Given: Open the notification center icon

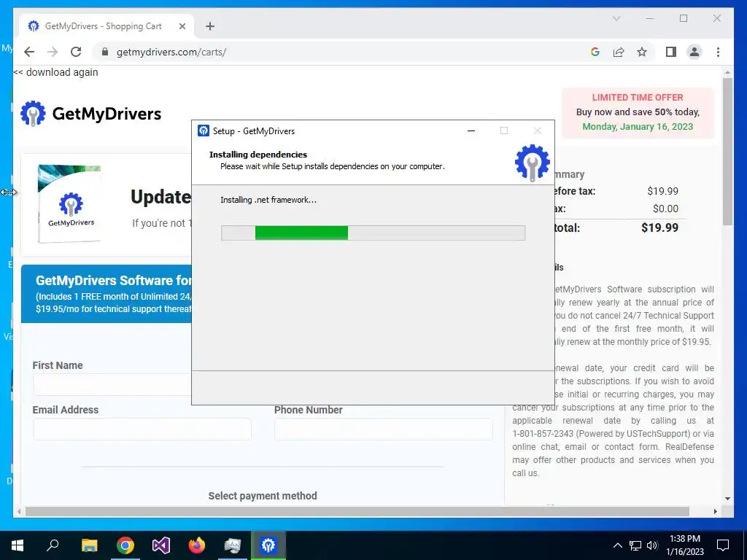Looking at the screenshot, I should [x=723, y=545].
